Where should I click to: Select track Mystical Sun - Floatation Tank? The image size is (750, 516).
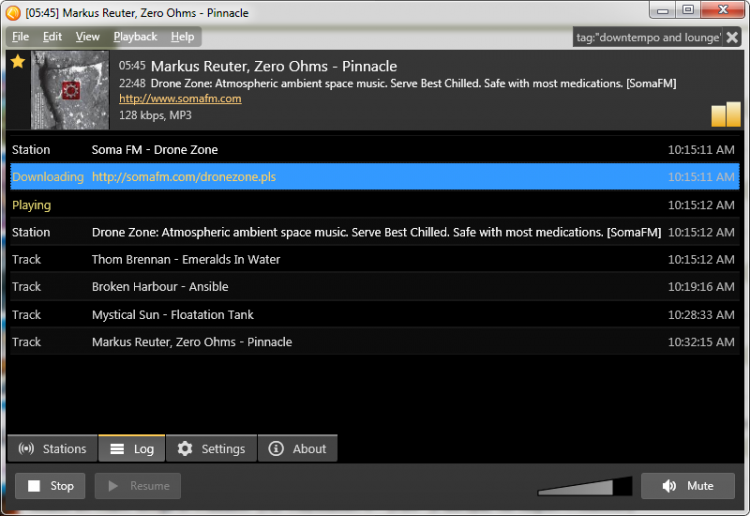click(375, 315)
